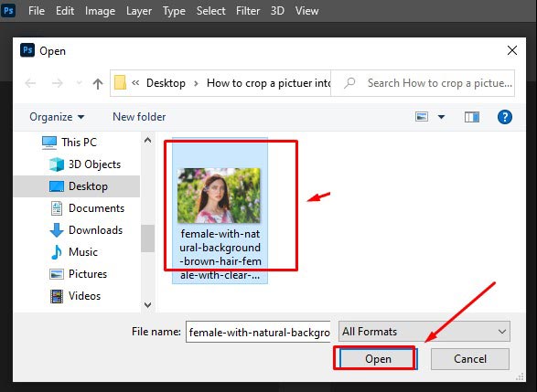Close the Open dialog with the X button
This screenshot has height=392, width=537.
(511, 50)
